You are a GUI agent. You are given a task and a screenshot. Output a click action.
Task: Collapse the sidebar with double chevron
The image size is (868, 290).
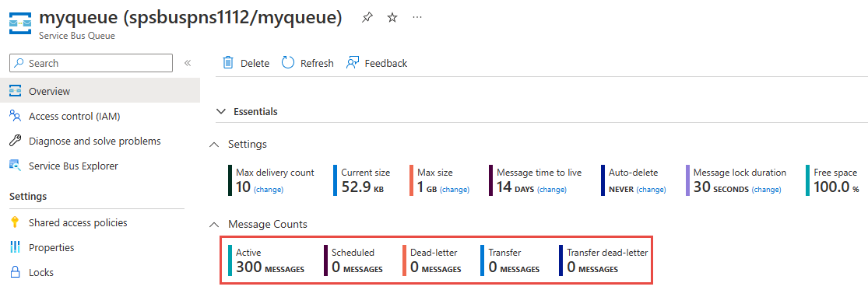click(x=188, y=63)
